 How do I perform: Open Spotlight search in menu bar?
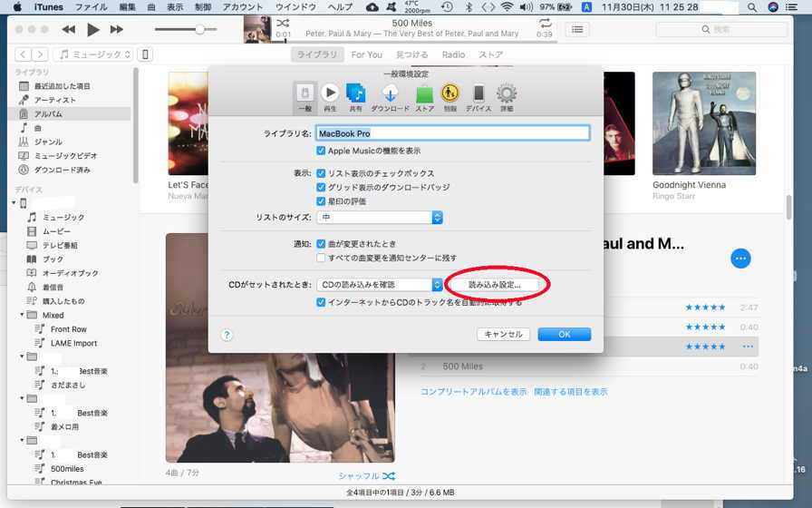tap(752, 7)
